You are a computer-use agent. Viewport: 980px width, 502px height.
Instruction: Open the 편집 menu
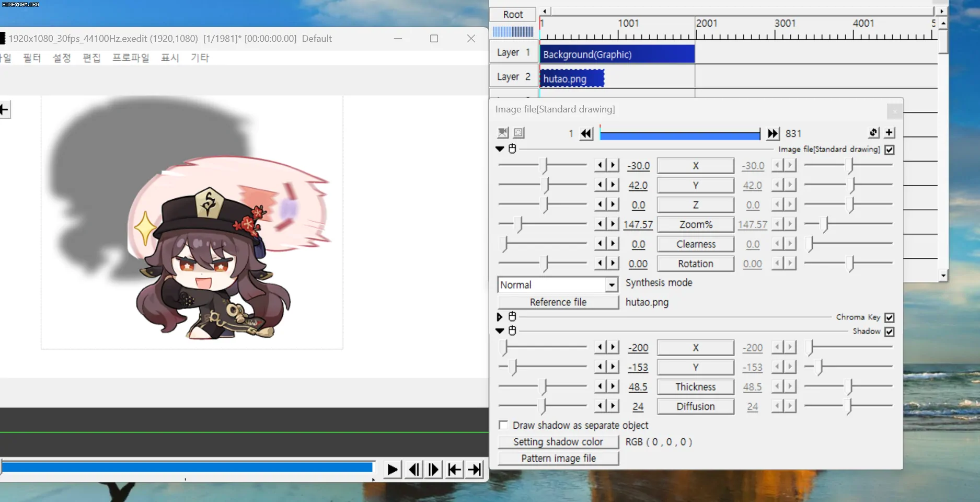coord(91,58)
